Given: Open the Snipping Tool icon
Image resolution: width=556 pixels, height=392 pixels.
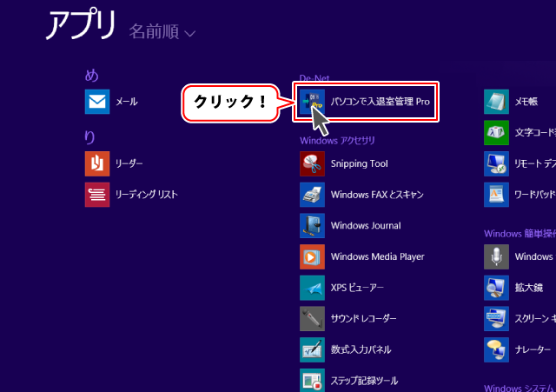Looking at the screenshot, I should tap(312, 163).
